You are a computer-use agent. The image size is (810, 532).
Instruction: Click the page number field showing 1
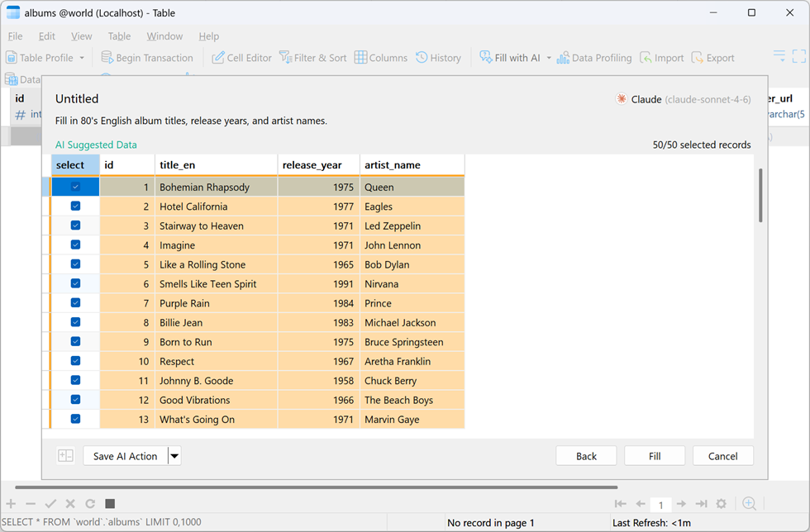(x=660, y=504)
